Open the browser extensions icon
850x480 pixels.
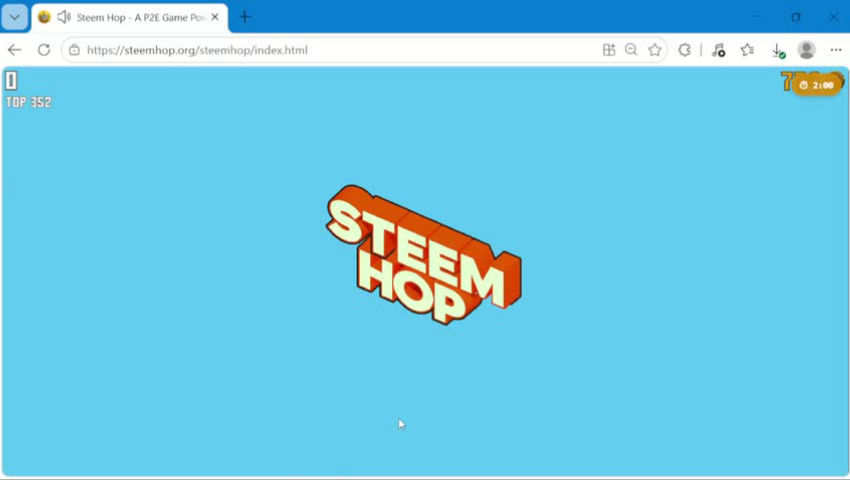click(x=685, y=50)
